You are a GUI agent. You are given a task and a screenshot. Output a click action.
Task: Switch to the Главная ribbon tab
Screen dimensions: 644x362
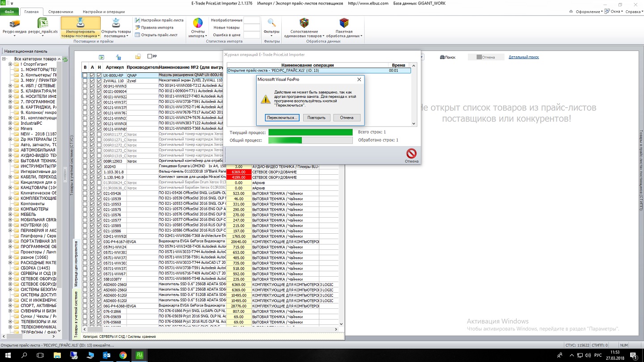tap(32, 12)
